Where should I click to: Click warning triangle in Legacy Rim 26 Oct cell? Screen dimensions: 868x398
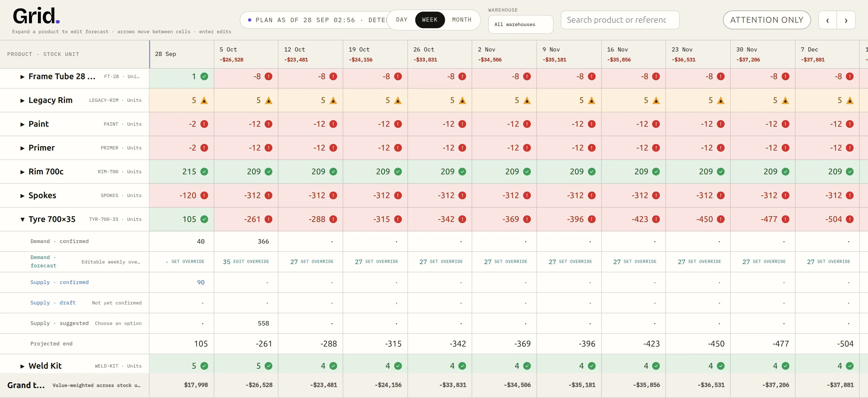tap(462, 100)
